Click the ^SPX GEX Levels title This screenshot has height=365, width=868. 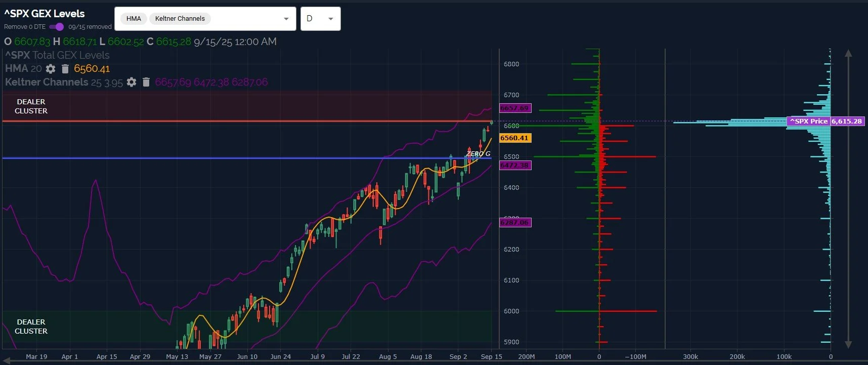[x=45, y=14]
